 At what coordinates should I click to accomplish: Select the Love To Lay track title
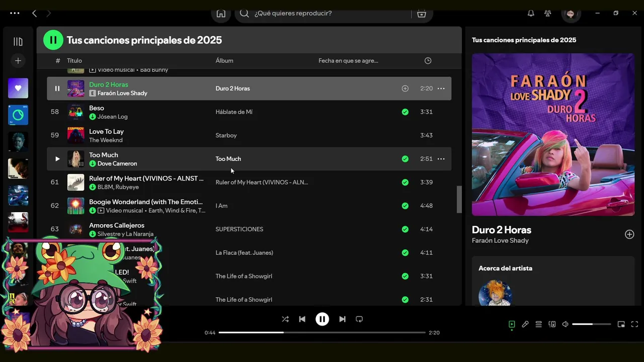[106, 131]
